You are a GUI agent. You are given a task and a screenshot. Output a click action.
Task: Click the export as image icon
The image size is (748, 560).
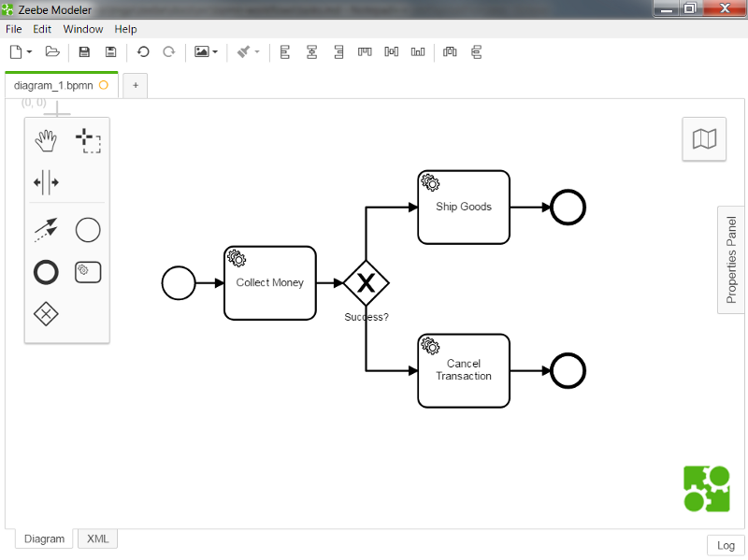pyautogui.click(x=201, y=51)
